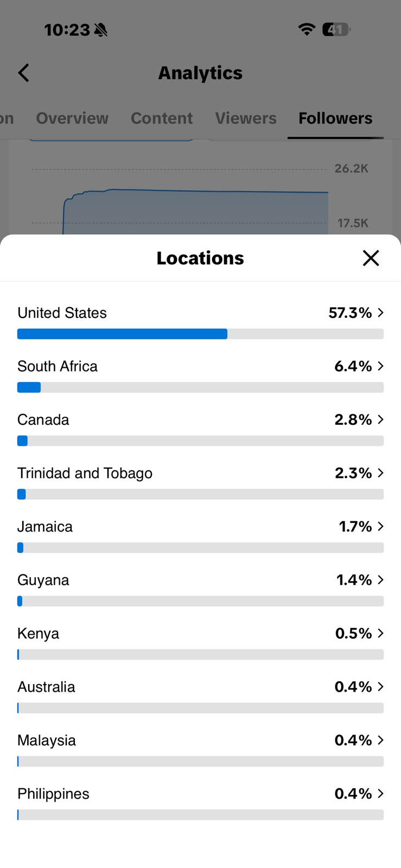
Task: Open Trinidad and Tobago details chevron
Action: tap(380, 473)
